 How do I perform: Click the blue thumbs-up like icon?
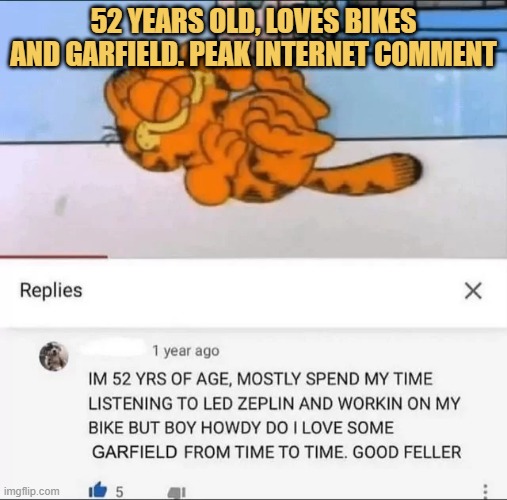98,490
